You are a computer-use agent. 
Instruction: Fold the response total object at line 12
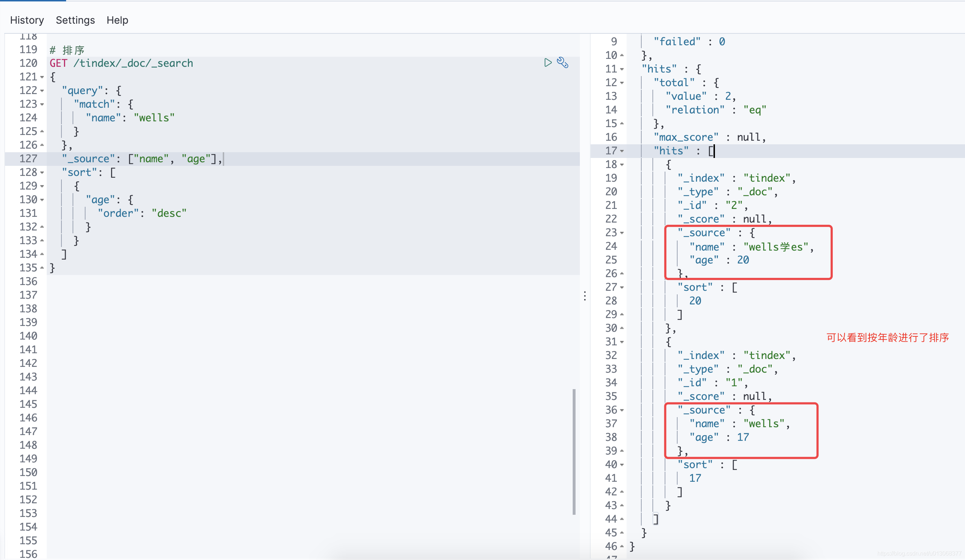[x=622, y=83]
